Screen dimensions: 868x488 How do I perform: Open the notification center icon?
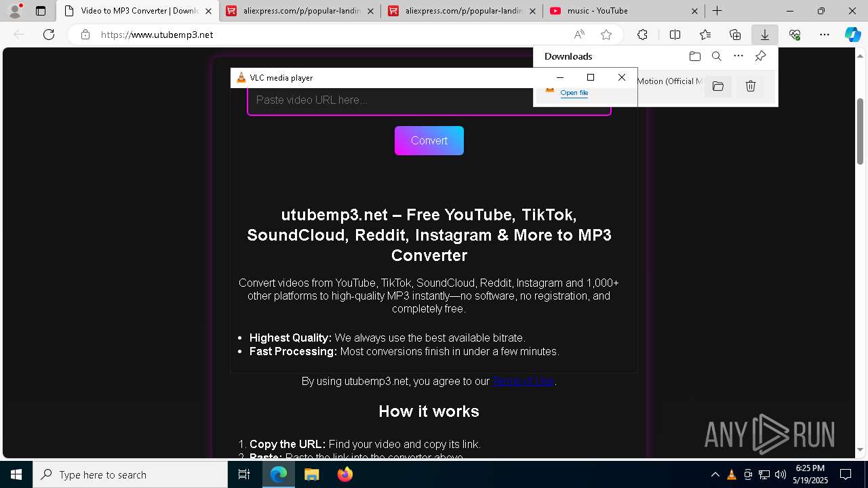846,474
